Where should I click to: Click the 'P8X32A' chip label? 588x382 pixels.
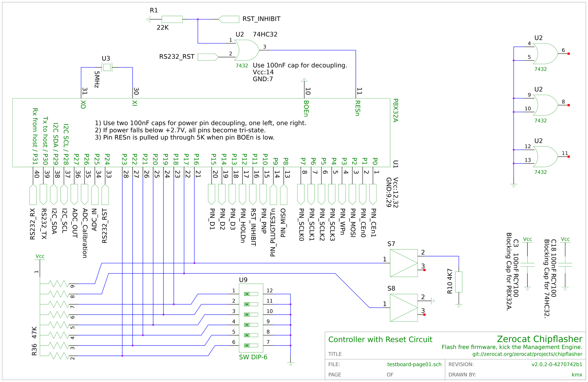tap(395, 111)
